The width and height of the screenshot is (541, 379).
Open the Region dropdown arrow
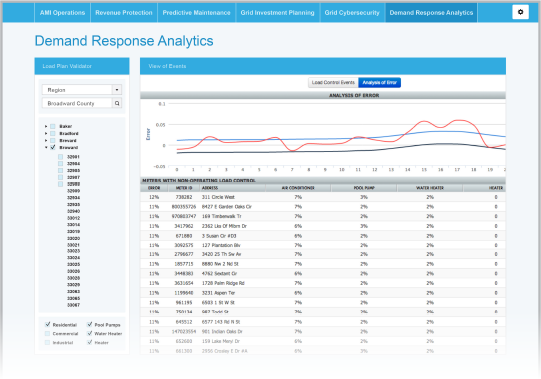(117, 90)
